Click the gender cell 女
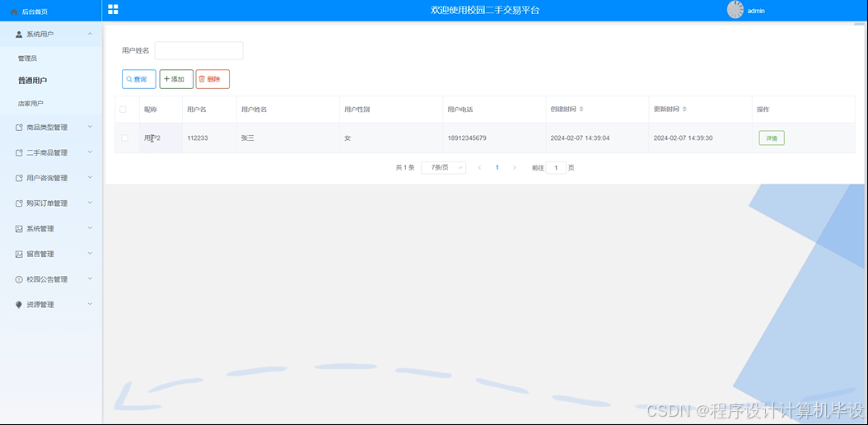868x425 pixels. coord(348,138)
